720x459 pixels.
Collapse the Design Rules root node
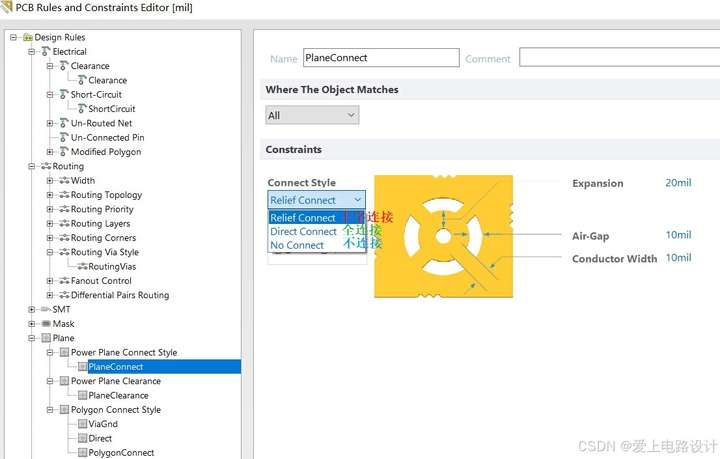tap(13, 37)
